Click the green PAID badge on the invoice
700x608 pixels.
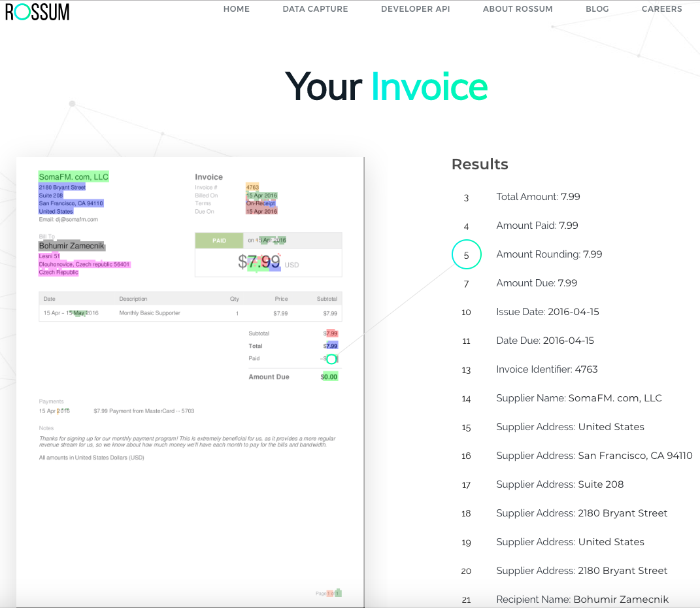[x=219, y=241]
